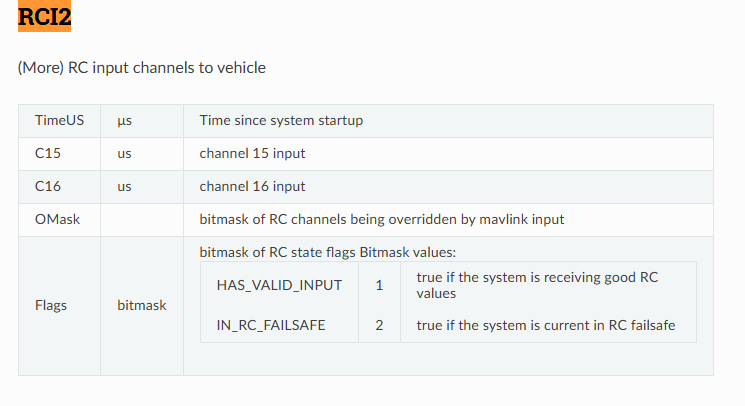
Task: Click the bitmask unit cell
Action: point(142,306)
